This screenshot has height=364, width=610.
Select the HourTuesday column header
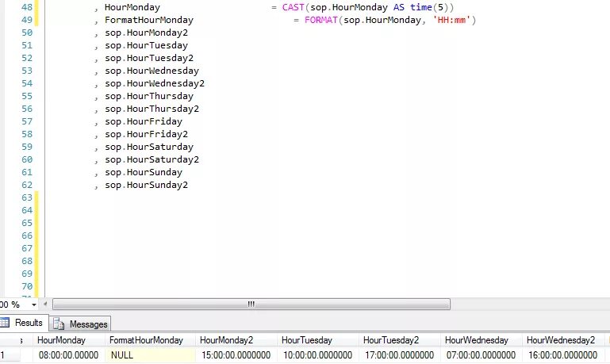pyautogui.click(x=318, y=340)
